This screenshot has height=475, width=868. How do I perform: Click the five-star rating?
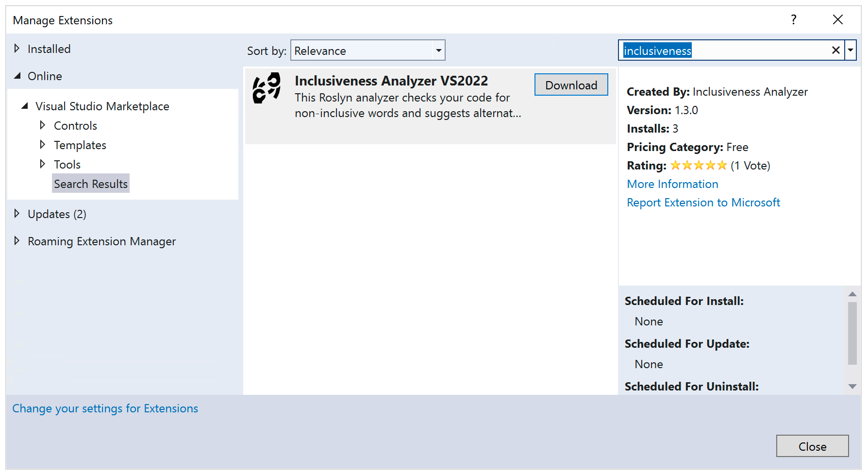[699, 166]
